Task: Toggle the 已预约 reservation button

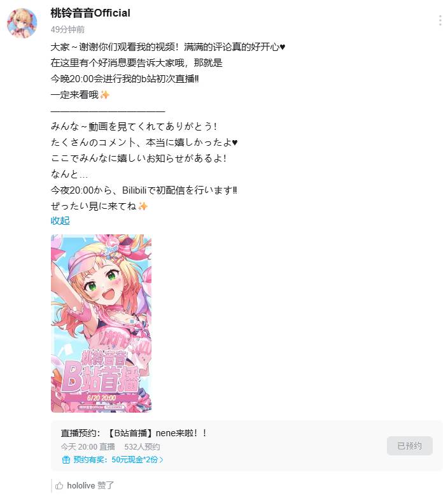Action: point(410,446)
